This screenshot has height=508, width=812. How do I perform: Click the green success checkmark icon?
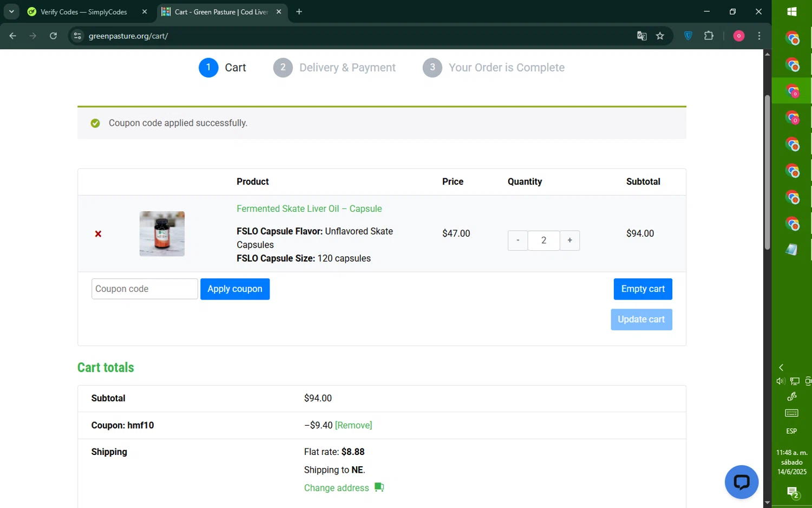(95, 123)
